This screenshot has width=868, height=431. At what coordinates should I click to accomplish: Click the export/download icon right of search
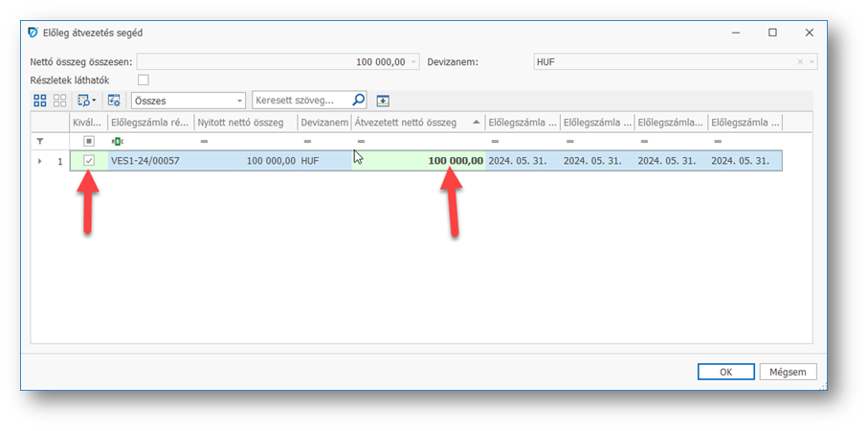point(384,100)
